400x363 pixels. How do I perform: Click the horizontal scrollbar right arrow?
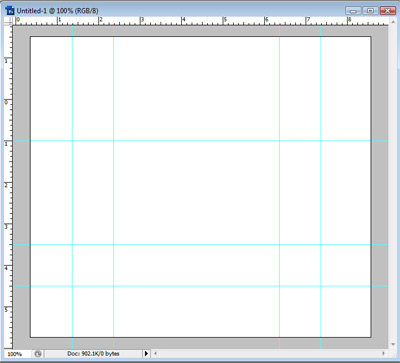point(383,353)
